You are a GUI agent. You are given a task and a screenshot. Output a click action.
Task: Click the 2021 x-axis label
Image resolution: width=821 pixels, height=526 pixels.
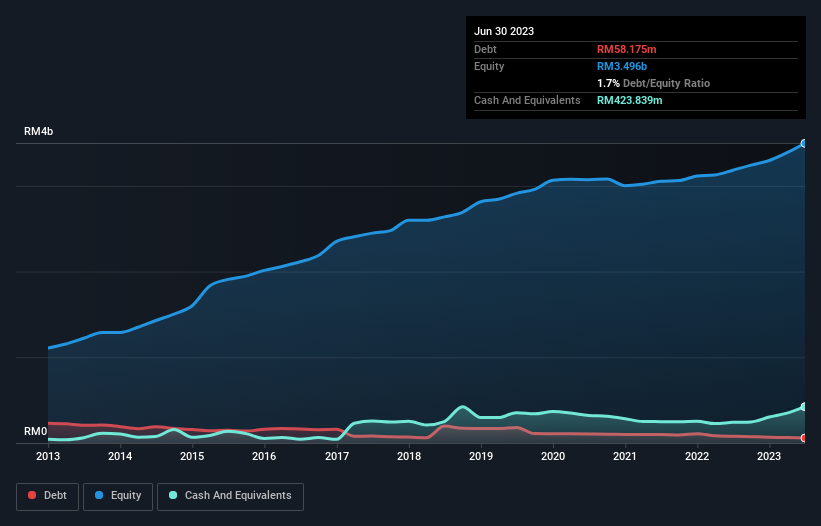coord(625,456)
